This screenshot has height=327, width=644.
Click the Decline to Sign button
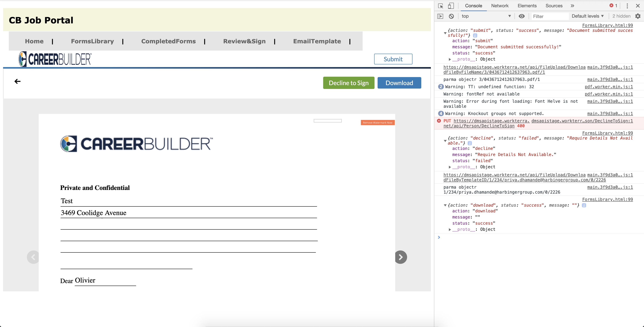pyautogui.click(x=348, y=83)
